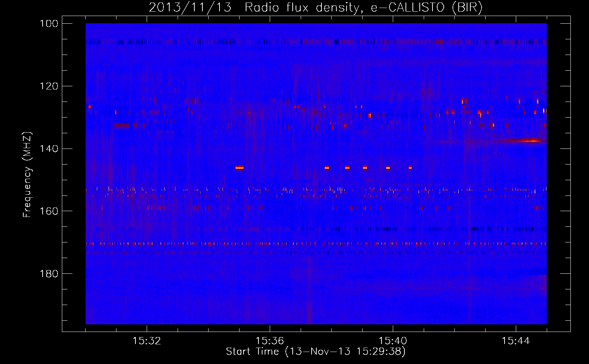Click the 15:40 time tick label
The height and width of the screenshot is (364, 589).
coord(393,341)
